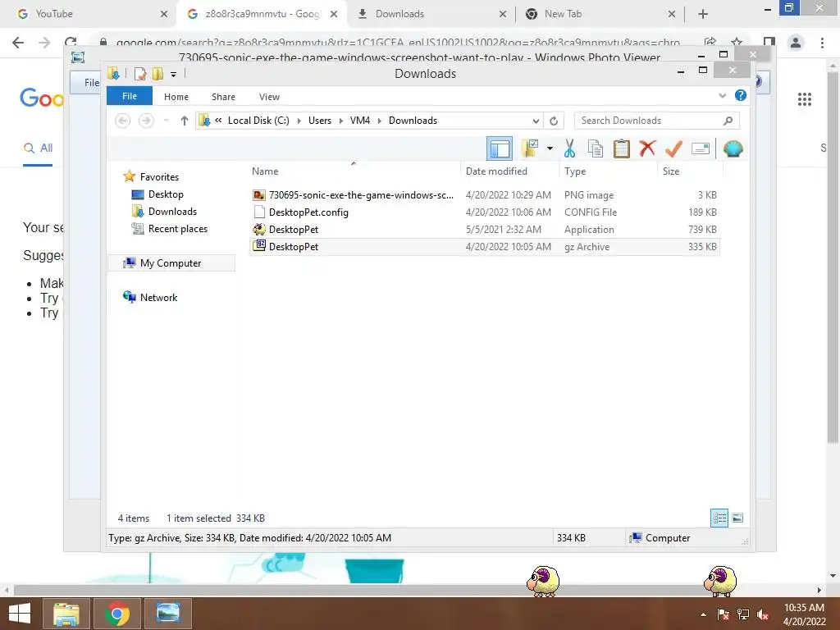Select Local Disk (C:) in the address bar
The image size is (840, 630).
coord(258,121)
